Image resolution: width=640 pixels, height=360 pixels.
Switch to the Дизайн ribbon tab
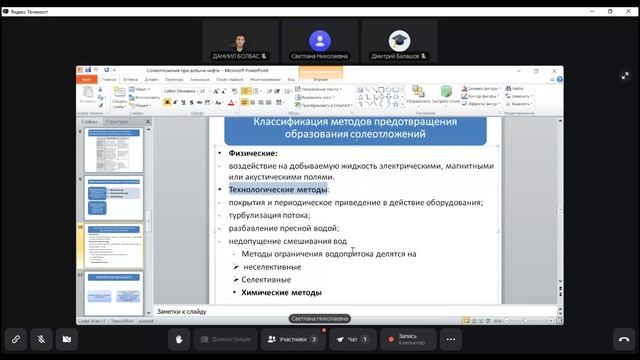click(151, 79)
